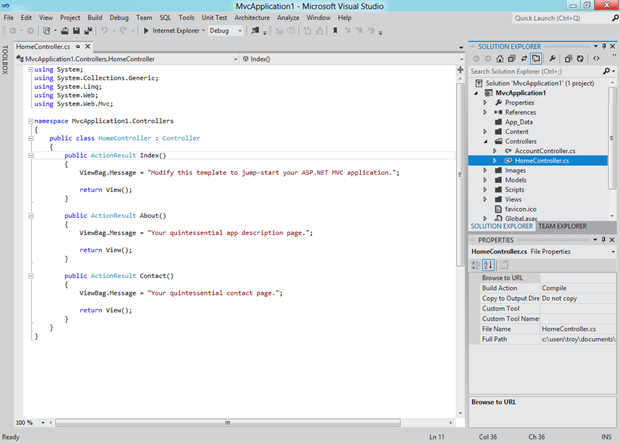Open the Build menu
The width and height of the screenshot is (620, 443).
pos(94,18)
